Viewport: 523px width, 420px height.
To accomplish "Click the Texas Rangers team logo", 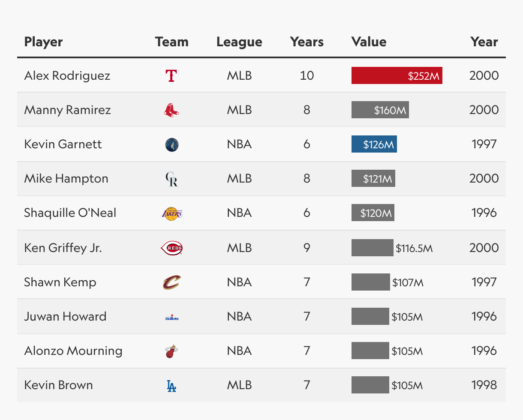I will [171, 76].
